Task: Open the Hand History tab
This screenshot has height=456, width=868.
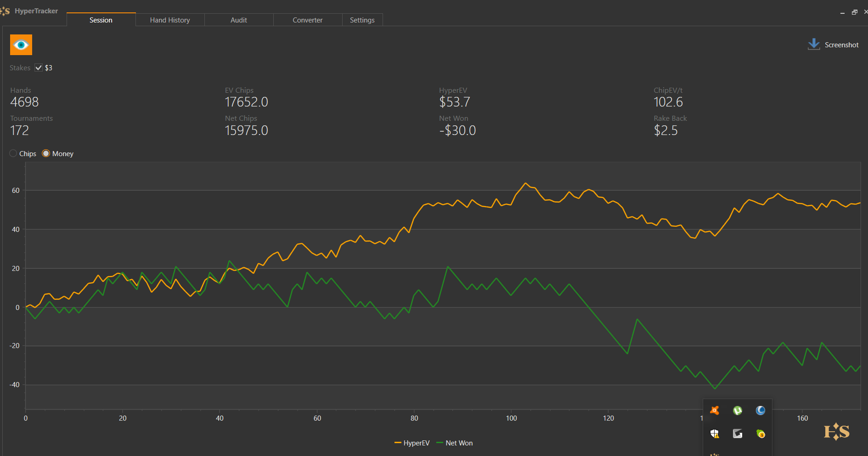Action: pyautogui.click(x=170, y=20)
